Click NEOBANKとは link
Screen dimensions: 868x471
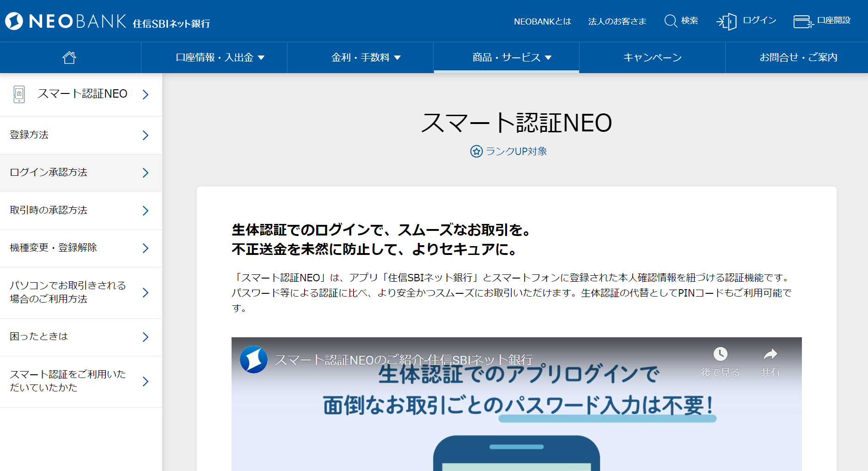click(543, 21)
